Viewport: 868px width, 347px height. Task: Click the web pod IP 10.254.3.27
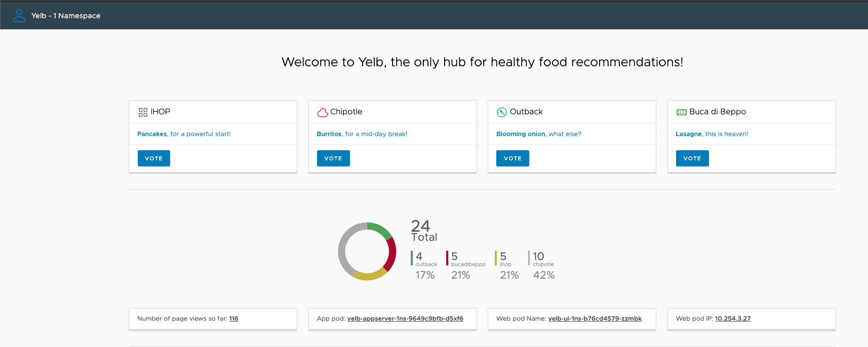click(733, 319)
